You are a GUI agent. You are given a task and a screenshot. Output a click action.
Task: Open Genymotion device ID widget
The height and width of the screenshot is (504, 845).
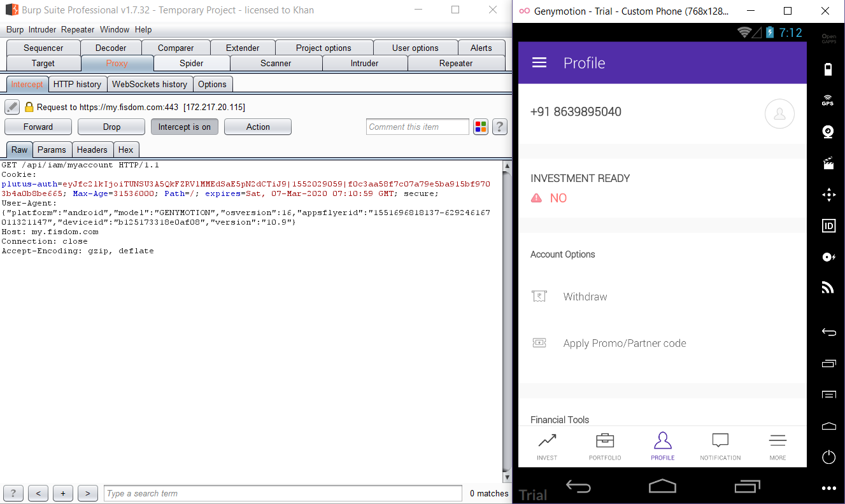coord(828,226)
